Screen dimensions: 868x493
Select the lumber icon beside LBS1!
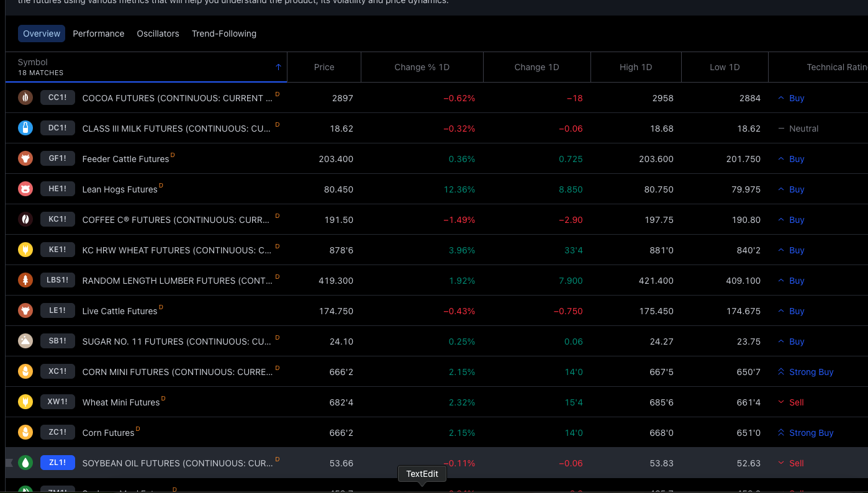[25, 280]
